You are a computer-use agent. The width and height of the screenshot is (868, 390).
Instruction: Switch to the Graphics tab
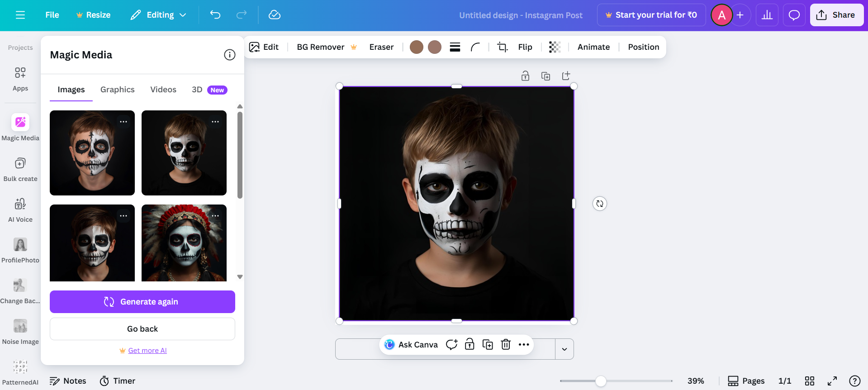(x=118, y=90)
